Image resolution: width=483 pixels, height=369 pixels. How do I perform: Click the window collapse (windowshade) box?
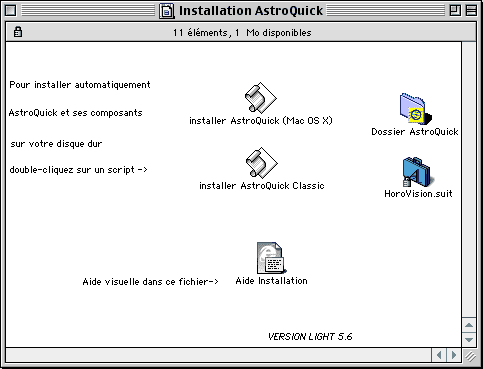(x=471, y=11)
